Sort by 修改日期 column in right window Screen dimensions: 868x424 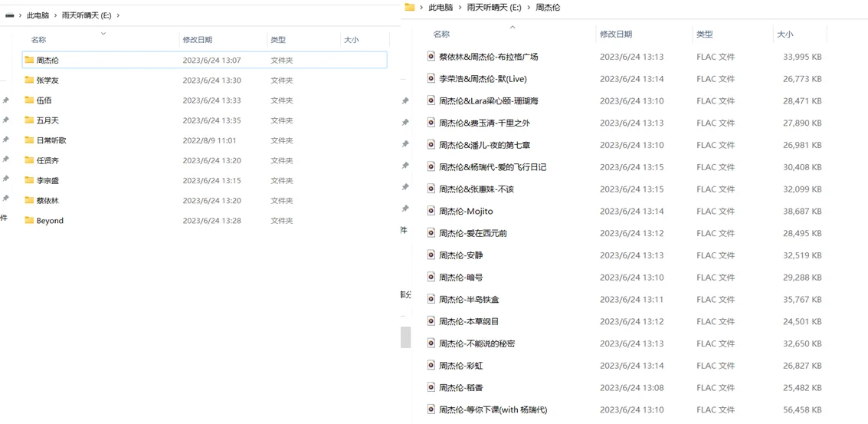pyautogui.click(x=616, y=35)
